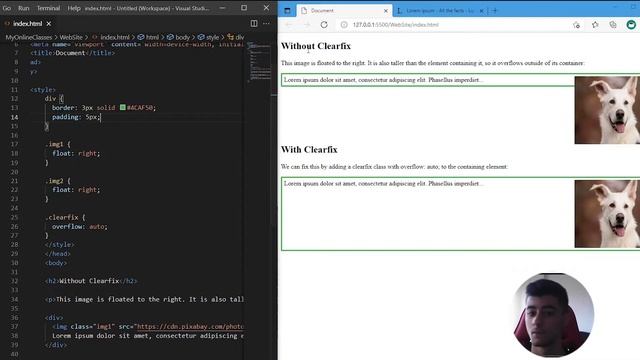The image size is (640, 360).
Task: Reload the browser page
Action: [324, 24]
